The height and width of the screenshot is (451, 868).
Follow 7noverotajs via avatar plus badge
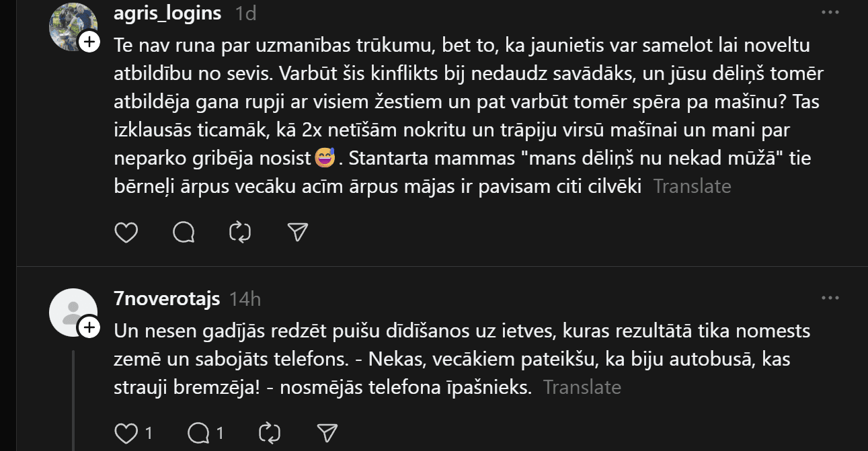tap(89, 328)
